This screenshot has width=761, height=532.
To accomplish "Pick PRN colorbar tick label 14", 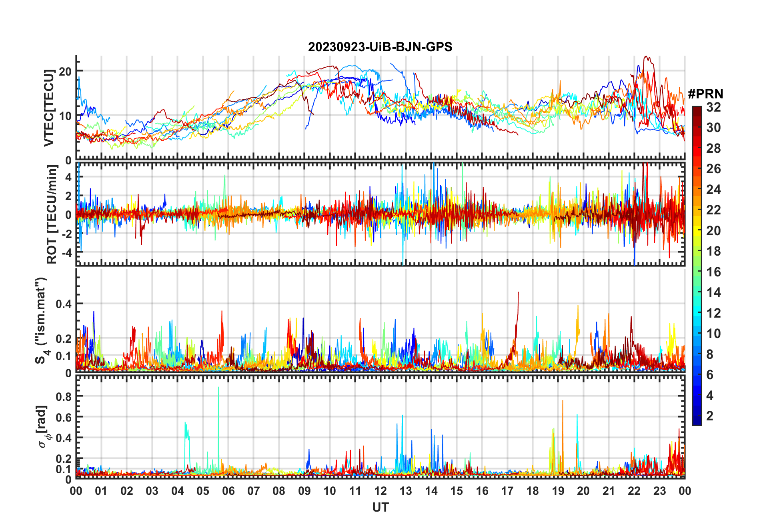I will [x=713, y=292].
